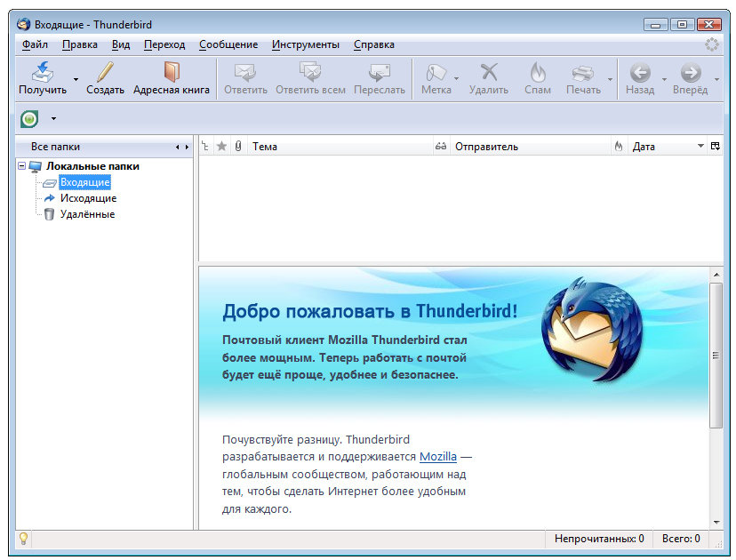Open the Метка dropdown arrow

[x=456, y=79]
